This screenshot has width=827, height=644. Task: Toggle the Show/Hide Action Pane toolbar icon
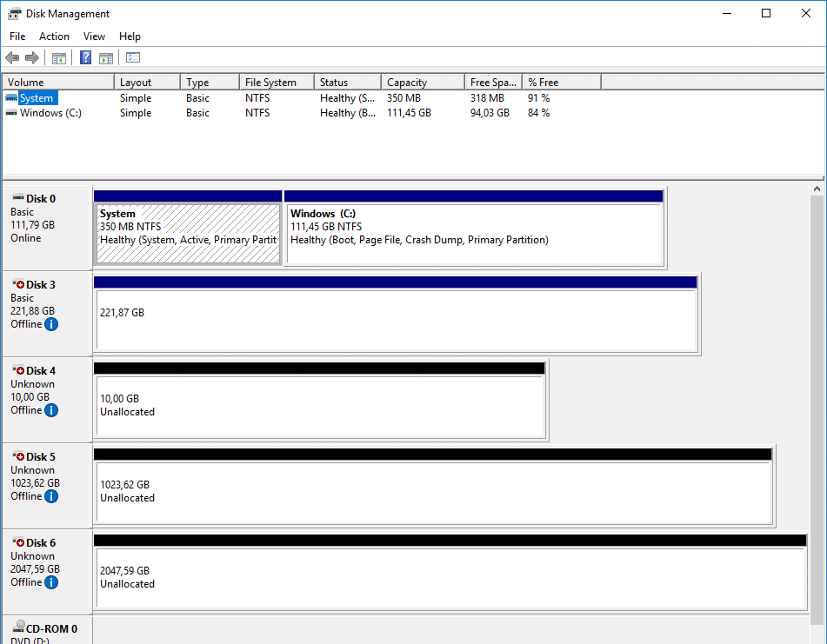pyautogui.click(x=106, y=58)
